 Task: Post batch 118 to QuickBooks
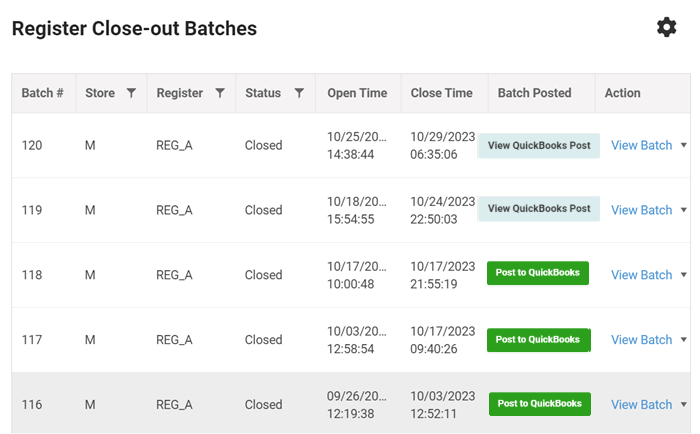[x=538, y=273]
